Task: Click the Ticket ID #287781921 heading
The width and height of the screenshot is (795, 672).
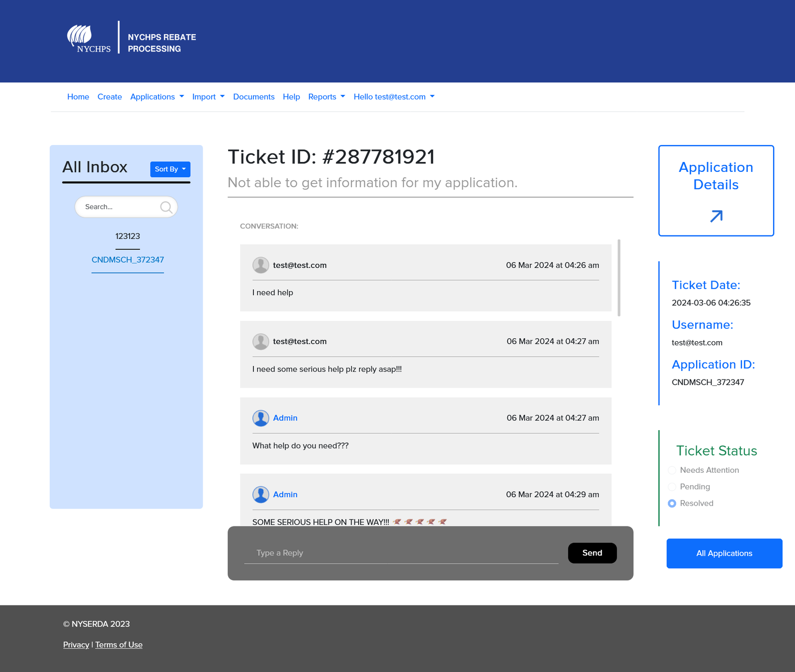Action: click(x=331, y=157)
